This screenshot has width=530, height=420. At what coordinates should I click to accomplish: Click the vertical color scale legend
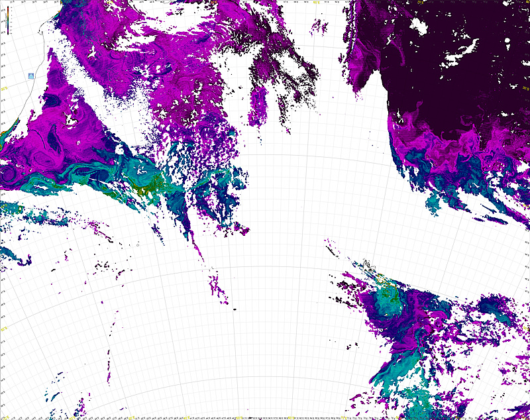(8, 21)
